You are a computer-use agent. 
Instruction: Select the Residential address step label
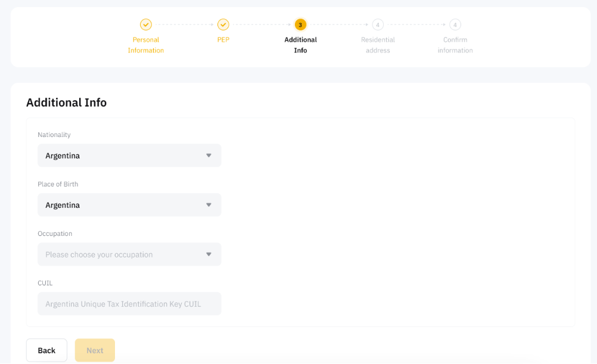pyautogui.click(x=378, y=45)
